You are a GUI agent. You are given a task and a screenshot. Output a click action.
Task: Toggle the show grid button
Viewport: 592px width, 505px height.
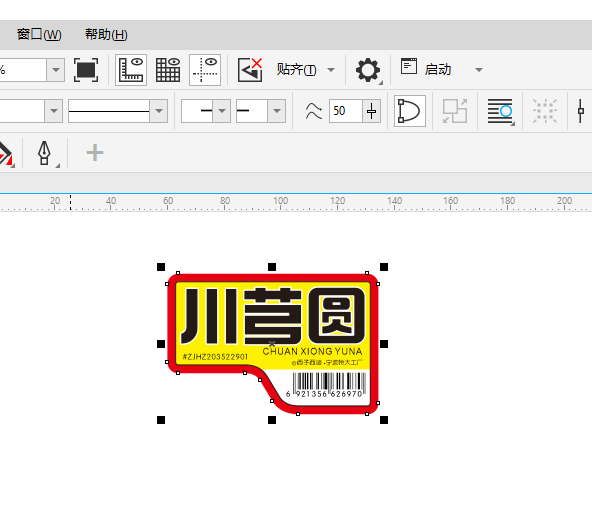coord(168,70)
